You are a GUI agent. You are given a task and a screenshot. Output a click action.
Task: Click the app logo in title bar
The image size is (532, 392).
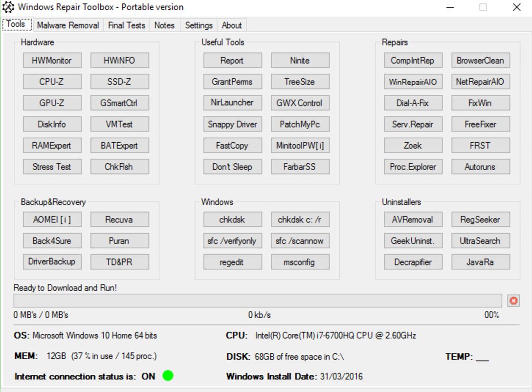pos(8,7)
